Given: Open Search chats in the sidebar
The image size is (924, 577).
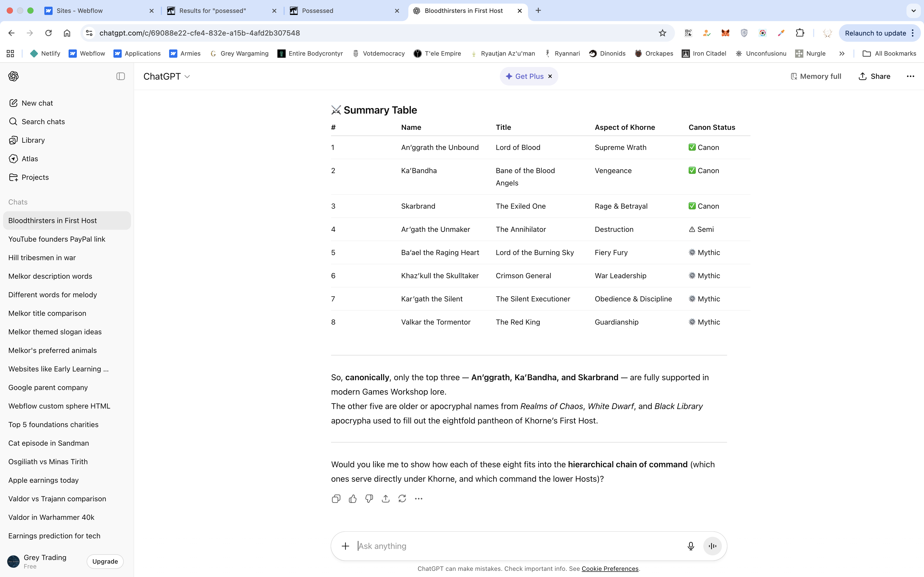Looking at the screenshot, I should tap(43, 122).
